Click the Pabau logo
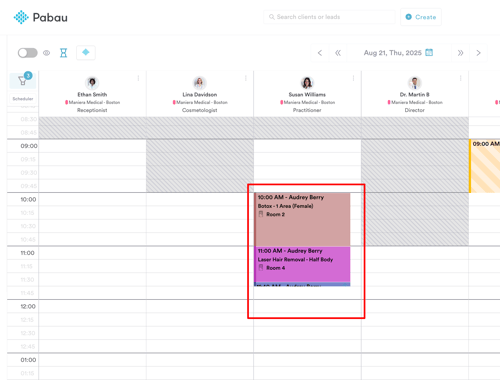 [40, 17]
